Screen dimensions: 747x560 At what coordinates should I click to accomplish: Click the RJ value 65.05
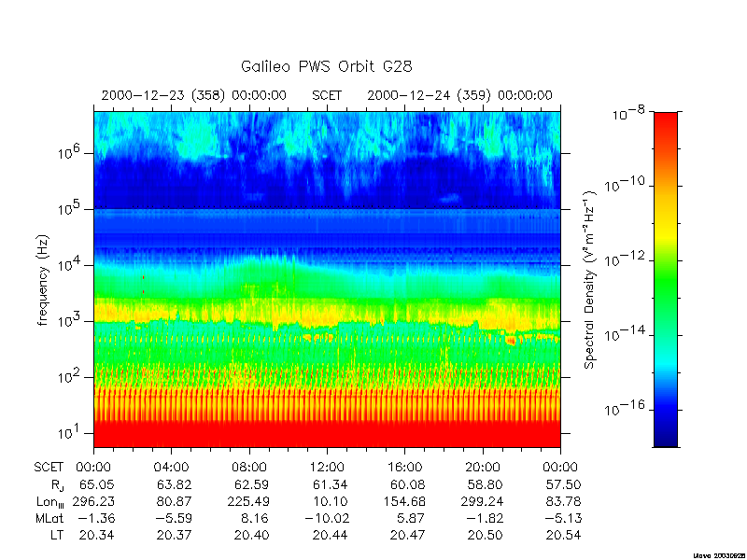click(x=97, y=484)
